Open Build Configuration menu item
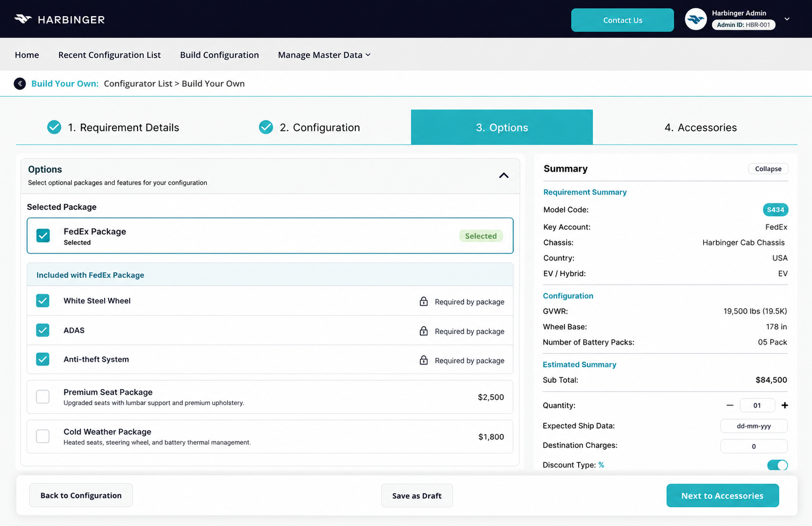The height and width of the screenshot is (526, 812). tap(219, 55)
